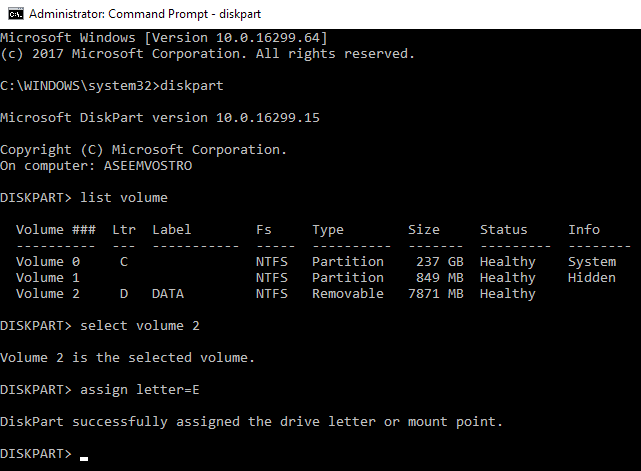Click the 'Hidden' info value for Volume 1
641x471 pixels.
pyautogui.click(x=592, y=277)
